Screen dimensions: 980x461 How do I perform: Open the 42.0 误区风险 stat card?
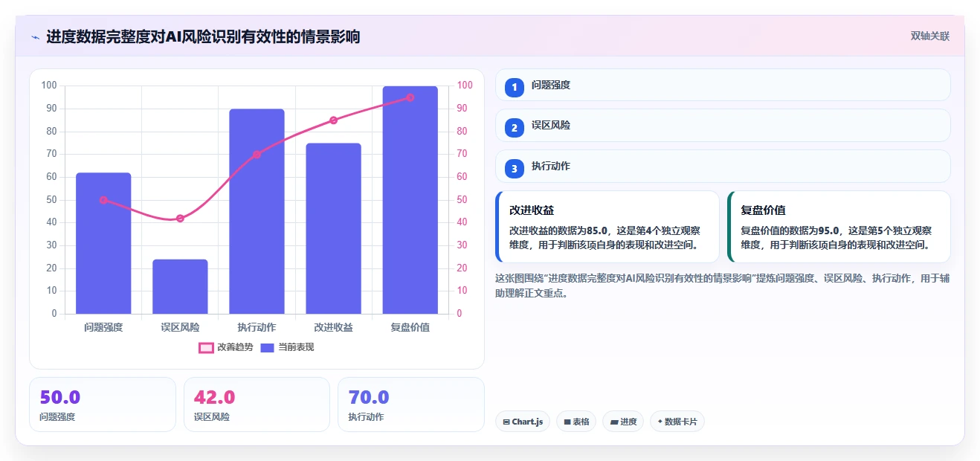pos(257,404)
